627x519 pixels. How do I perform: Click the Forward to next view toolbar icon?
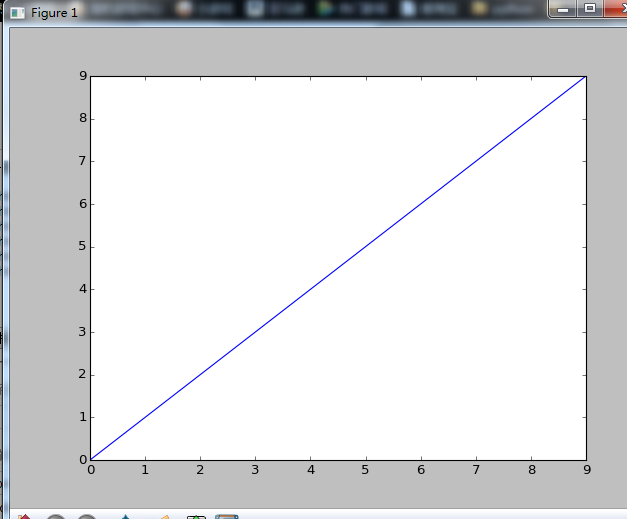pos(87,516)
